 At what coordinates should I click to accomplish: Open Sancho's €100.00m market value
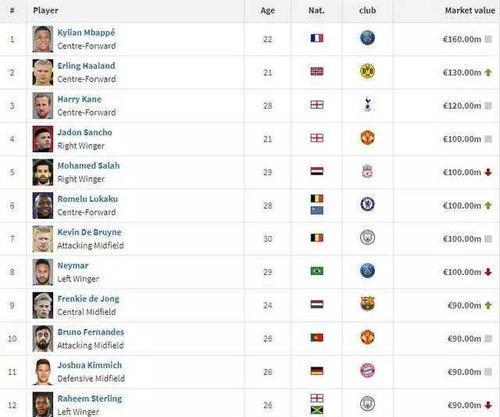click(x=462, y=139)
